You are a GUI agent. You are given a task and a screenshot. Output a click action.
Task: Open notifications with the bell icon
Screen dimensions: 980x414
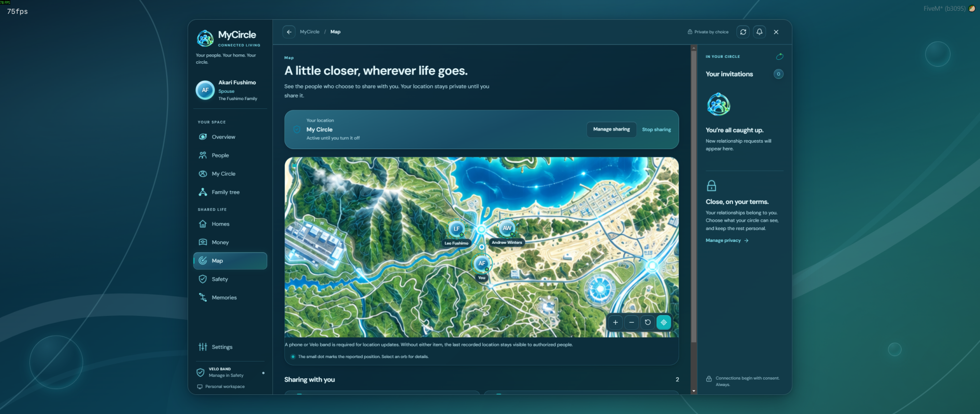[x=759, y=32]
